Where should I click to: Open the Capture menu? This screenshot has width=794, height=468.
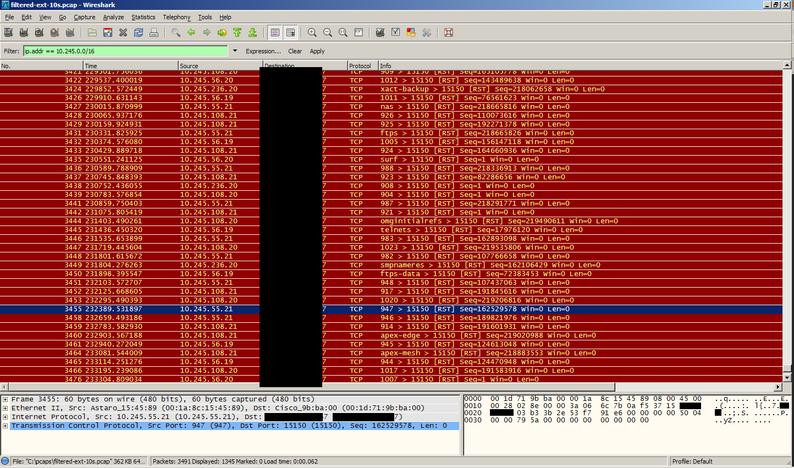click(84, 17)
